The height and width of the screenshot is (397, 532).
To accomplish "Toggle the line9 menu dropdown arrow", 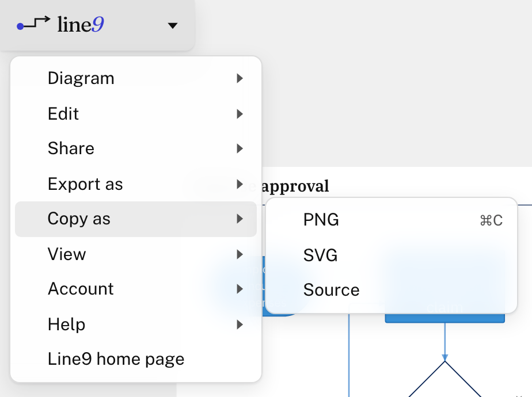I will tap(173, 25).
